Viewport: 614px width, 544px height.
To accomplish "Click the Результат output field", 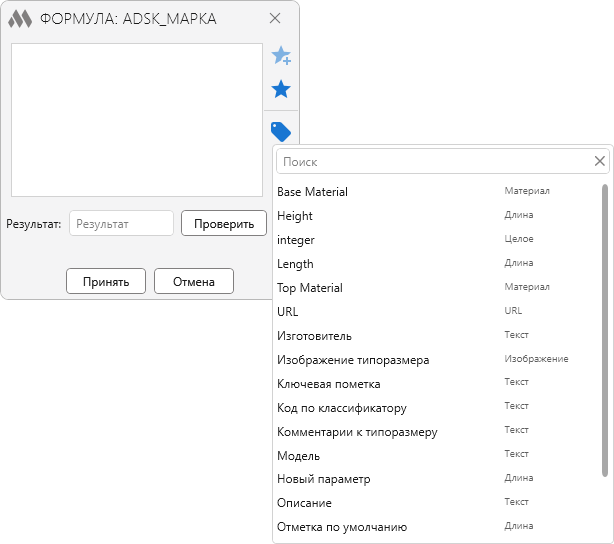I will tap(121, 223).
